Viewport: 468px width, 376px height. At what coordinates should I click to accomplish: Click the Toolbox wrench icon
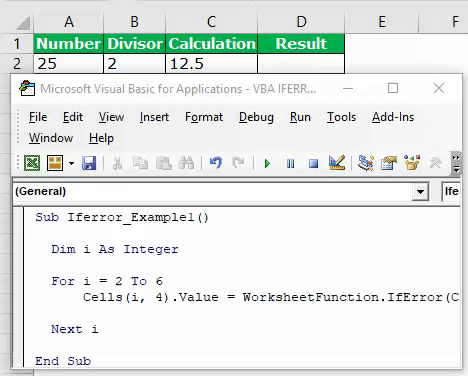tap(435, 163)
